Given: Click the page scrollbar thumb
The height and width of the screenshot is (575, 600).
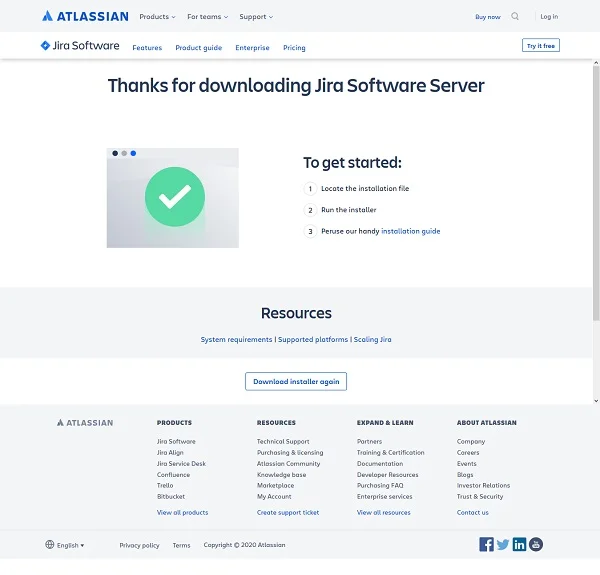Looking at the screenshot, I should point(596,193).
